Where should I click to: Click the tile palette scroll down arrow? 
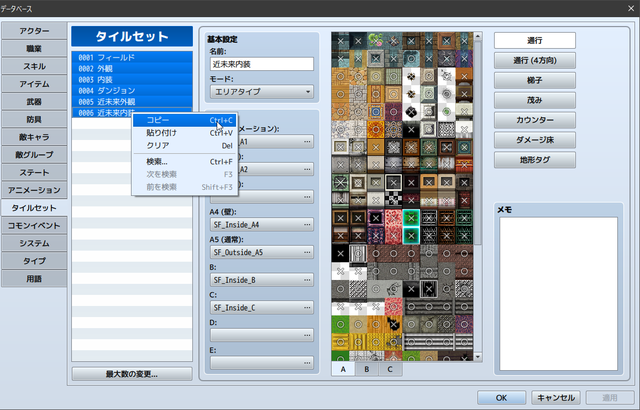point(478,357)
